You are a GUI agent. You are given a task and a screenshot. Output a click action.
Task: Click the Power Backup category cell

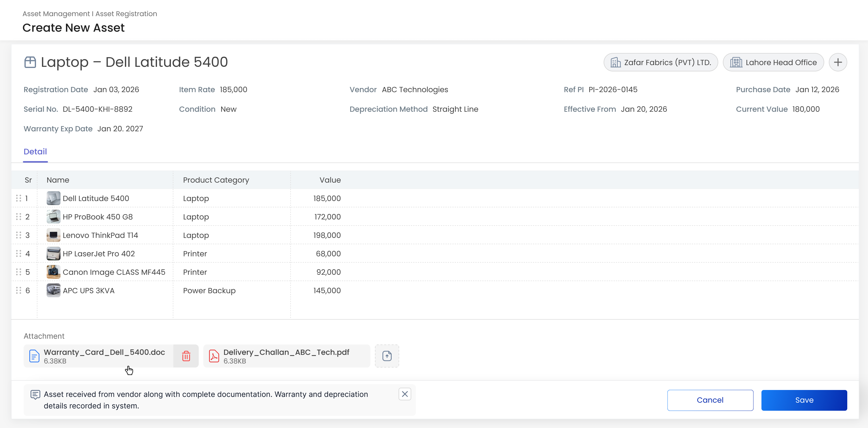pos(209,291)
